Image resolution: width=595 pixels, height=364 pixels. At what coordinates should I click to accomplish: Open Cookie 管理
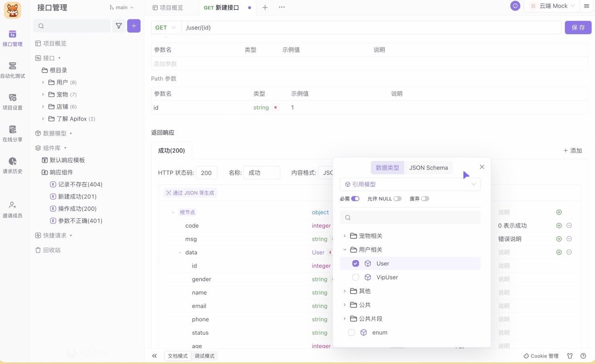point(541,356)
